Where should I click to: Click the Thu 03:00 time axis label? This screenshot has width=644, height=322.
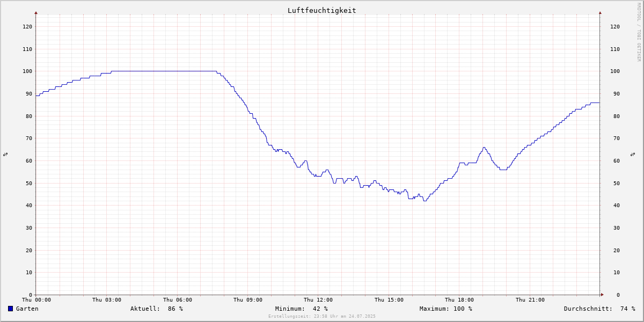coord(107,300)
